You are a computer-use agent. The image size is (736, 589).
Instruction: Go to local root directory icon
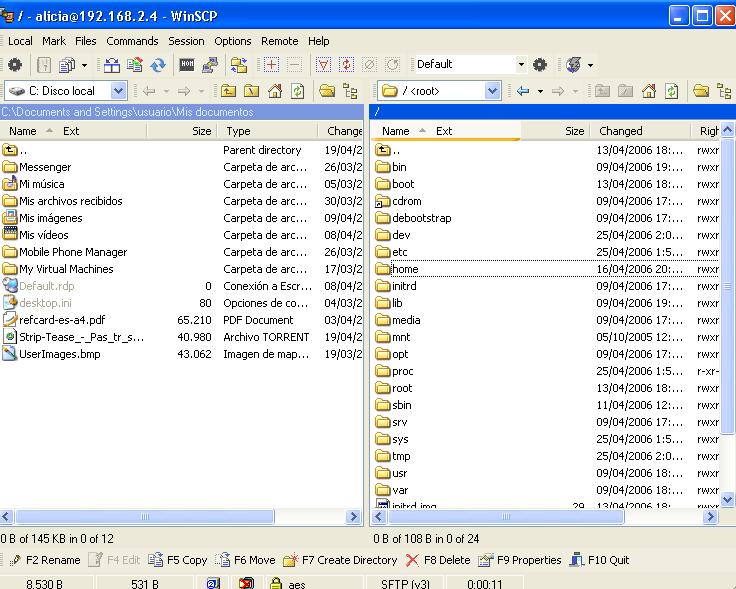point(252,91)
